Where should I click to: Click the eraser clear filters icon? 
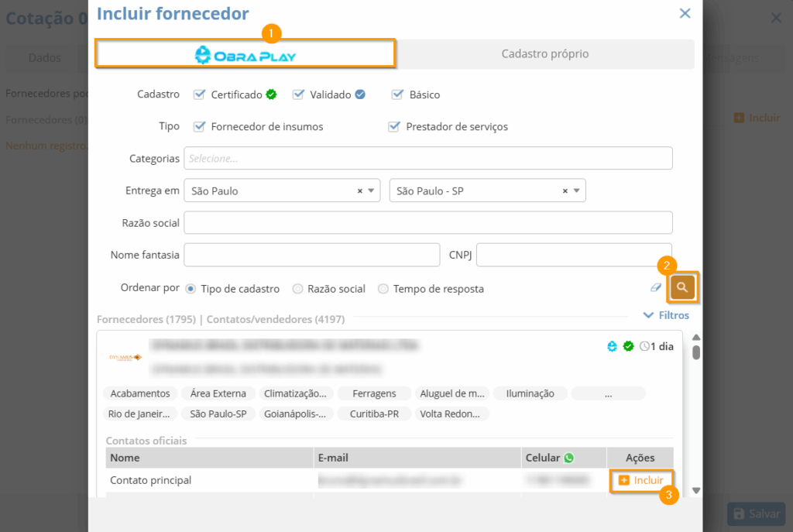pyautogui.click(x=656, y=288)
